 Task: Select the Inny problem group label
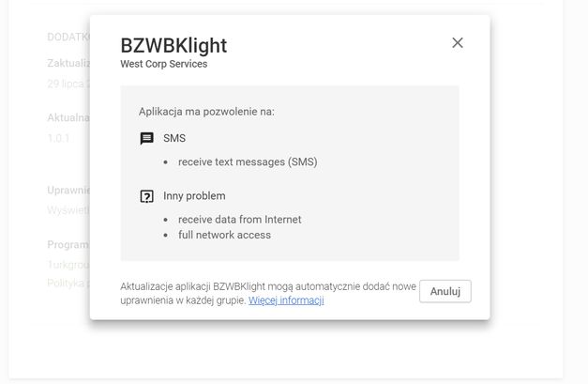click(194, 196)
